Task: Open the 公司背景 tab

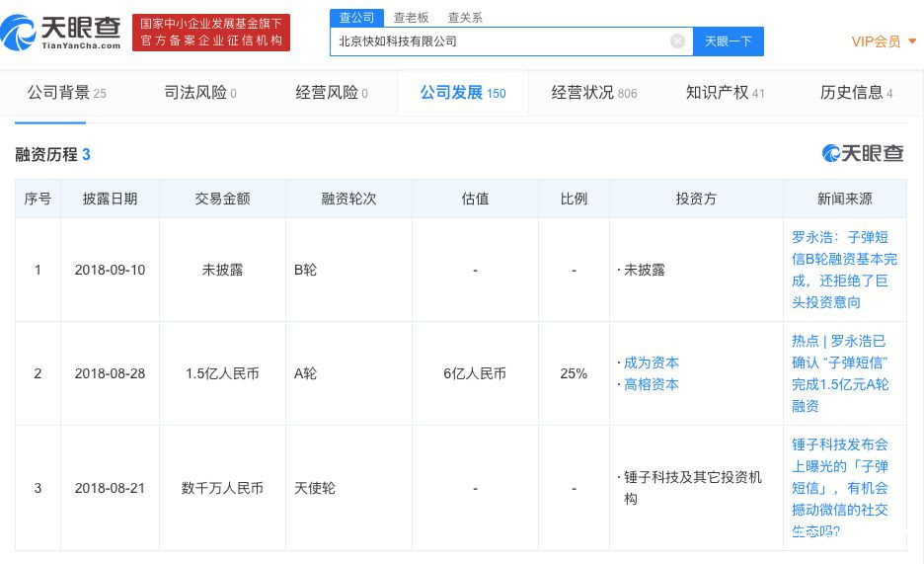Action: (x=66, y=93)
